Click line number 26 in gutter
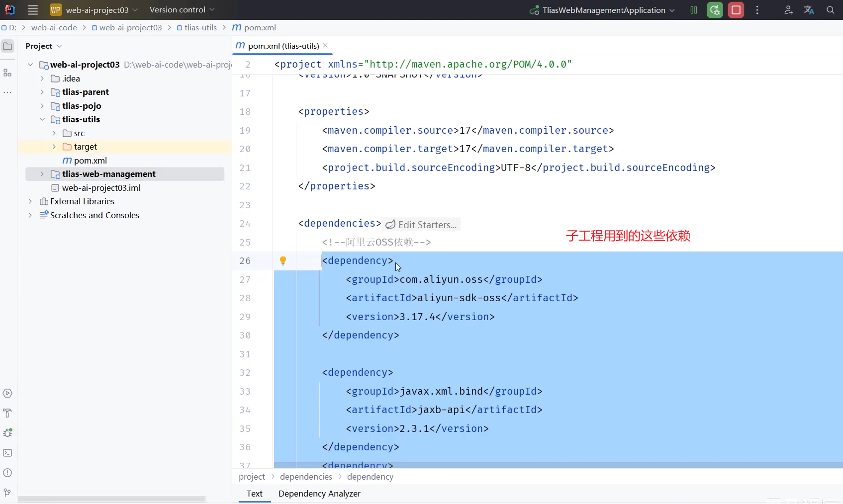This screenshot has width=843, height=504. pos(245,261)
